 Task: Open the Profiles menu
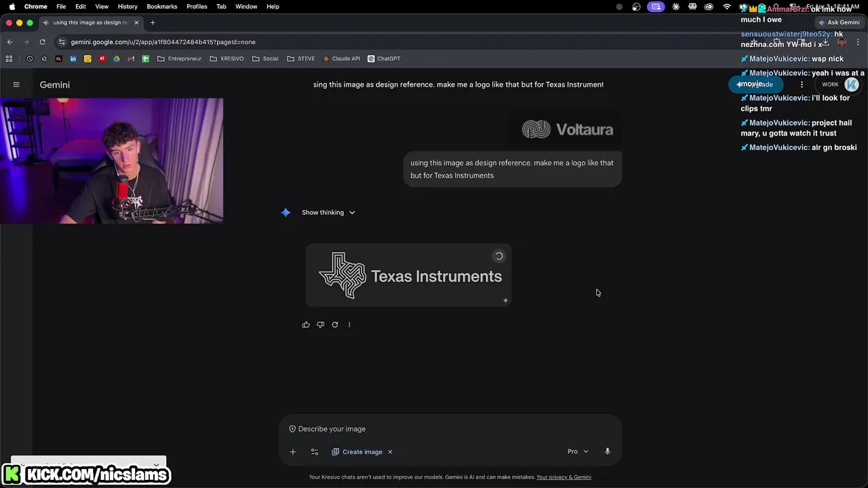pyautogui.click(x=197, y=6)
